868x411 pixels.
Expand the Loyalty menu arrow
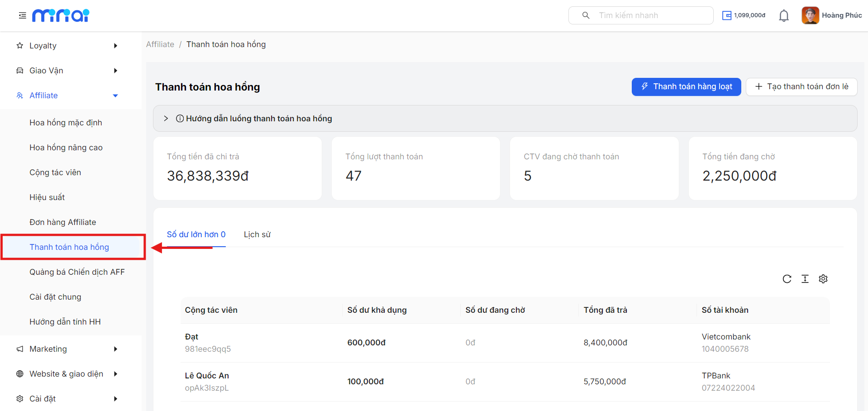pos(115,46)
